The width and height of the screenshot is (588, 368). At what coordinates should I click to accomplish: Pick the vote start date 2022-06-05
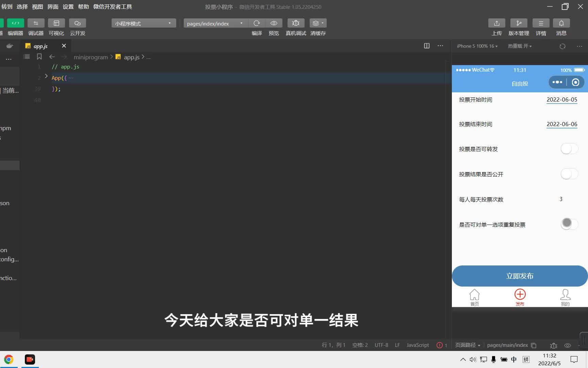[562, 99]
